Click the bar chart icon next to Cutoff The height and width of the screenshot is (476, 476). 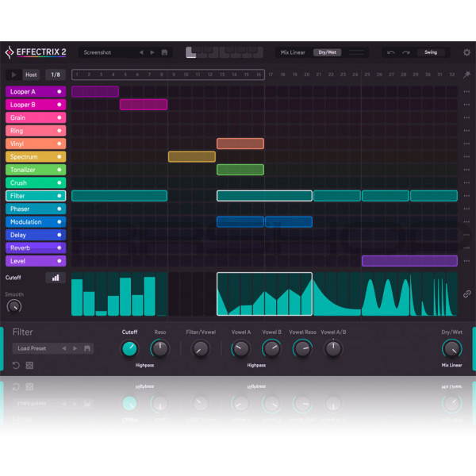tap(56, 278)
